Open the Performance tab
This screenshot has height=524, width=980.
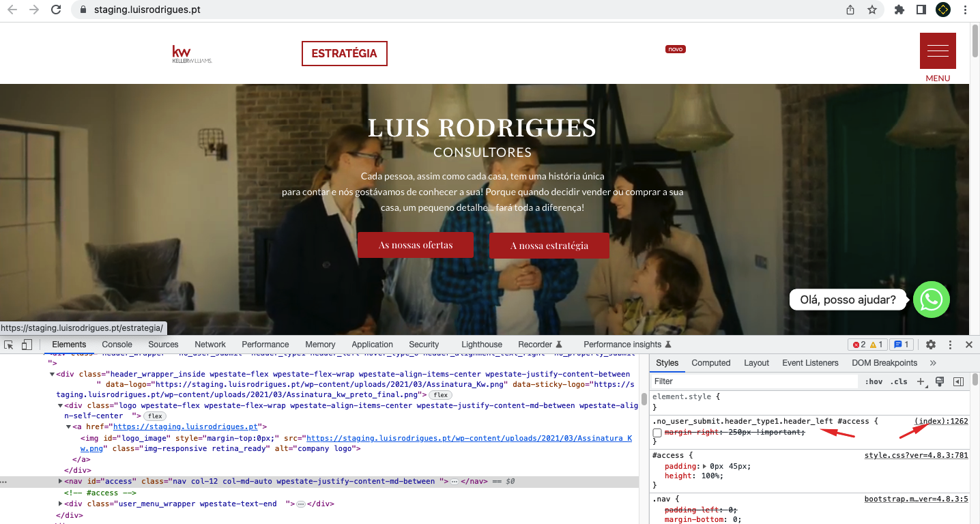(x=265, y=345)
